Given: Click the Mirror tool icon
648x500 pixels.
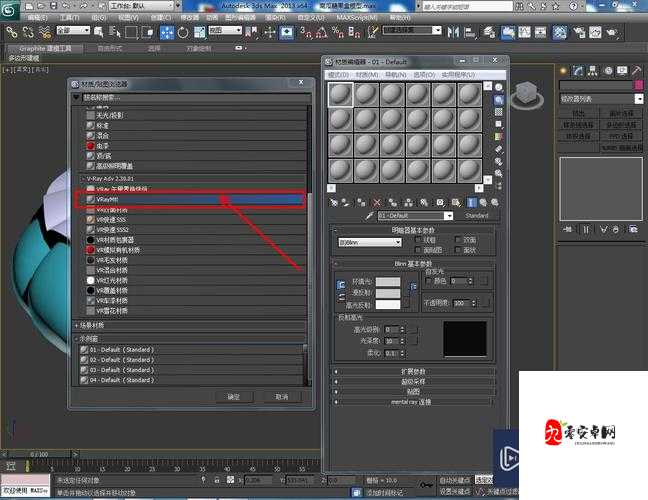Looking at the screenshot, I should coord(453,32).
